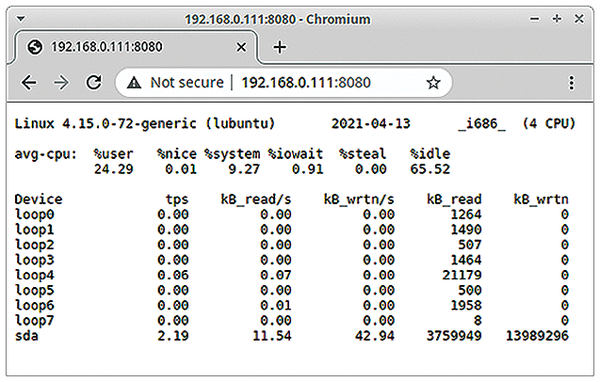
Task: Select the 192.168.0.111:8080 tab
Action: pos(136,47)
